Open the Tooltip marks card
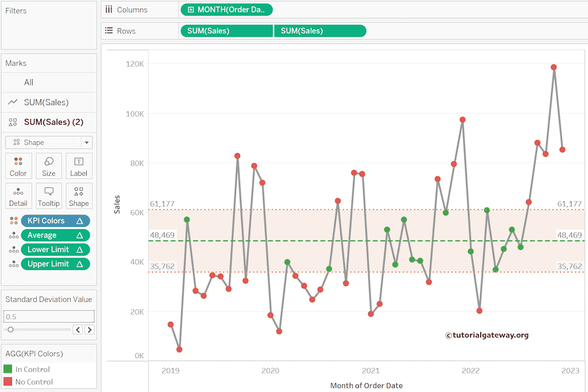The width and height of the screenshot is (588, 392). 49,196
